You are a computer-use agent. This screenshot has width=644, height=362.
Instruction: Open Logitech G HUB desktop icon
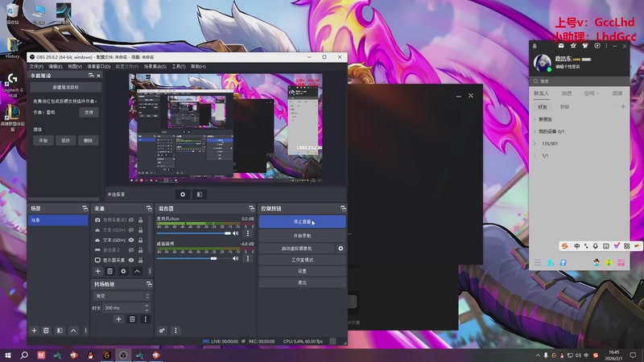tap(12, 85)
